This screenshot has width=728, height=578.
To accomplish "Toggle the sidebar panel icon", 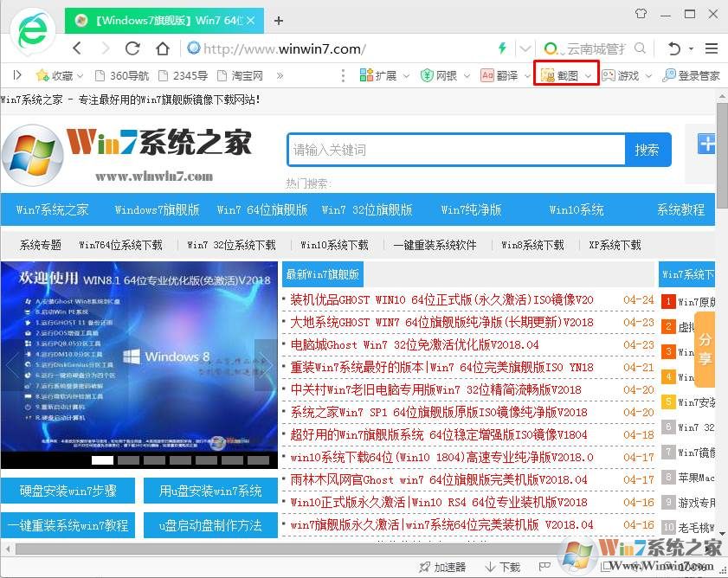I will (17, 74).
